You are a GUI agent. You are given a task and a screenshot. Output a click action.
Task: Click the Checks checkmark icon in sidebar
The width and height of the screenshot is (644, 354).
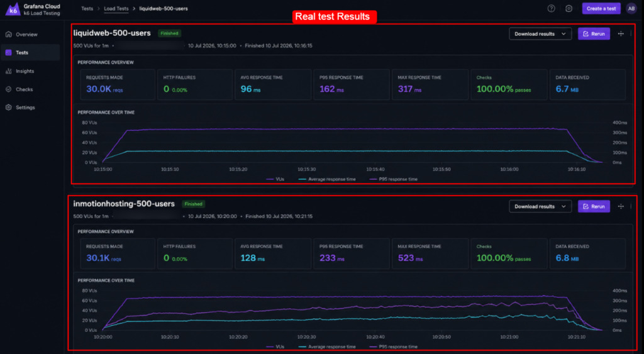click(8, 89)
